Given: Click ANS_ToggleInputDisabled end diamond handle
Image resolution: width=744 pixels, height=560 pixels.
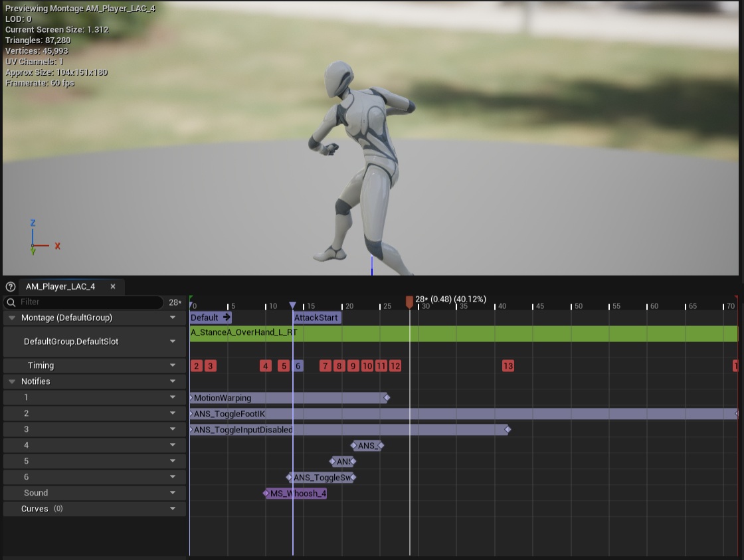Looking at the screenshot, I should [x=508, y=430].
